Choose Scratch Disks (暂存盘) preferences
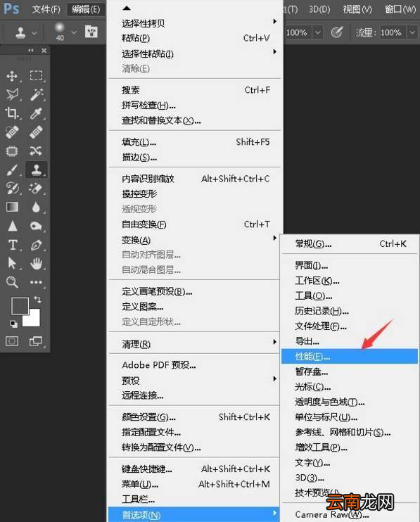 coord(350,371)
